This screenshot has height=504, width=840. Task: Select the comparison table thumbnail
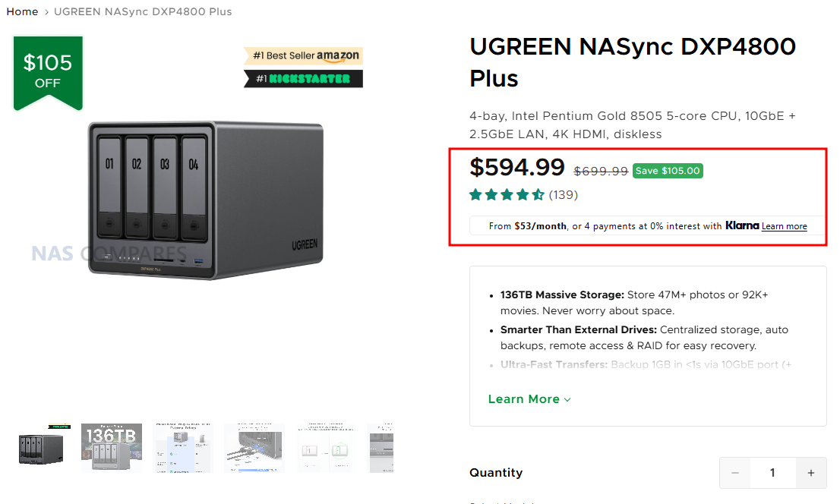pyautogui.click(x=183, y=449)
